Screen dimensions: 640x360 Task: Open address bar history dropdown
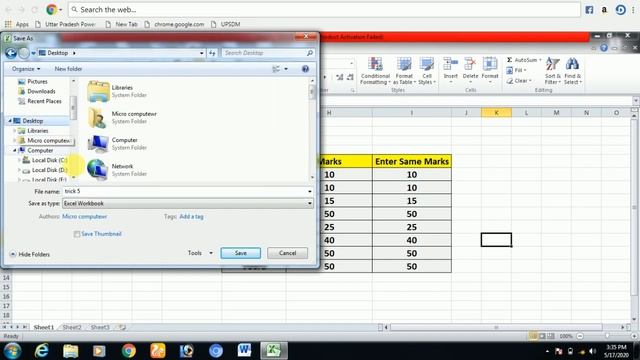click(x=202, y=53)
